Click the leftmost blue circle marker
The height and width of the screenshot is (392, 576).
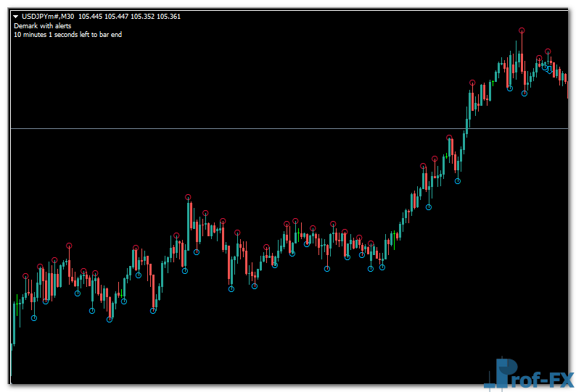34,317
